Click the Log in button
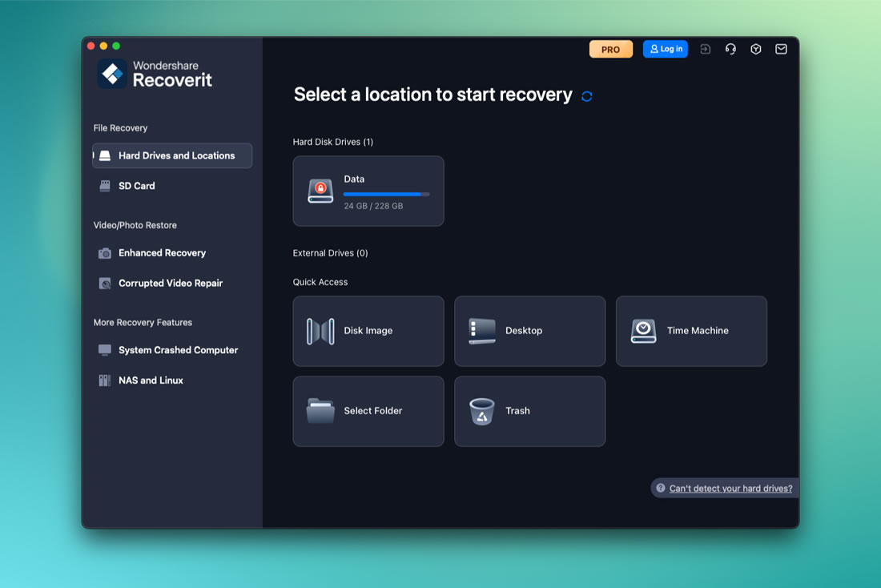 pos(666,50)
